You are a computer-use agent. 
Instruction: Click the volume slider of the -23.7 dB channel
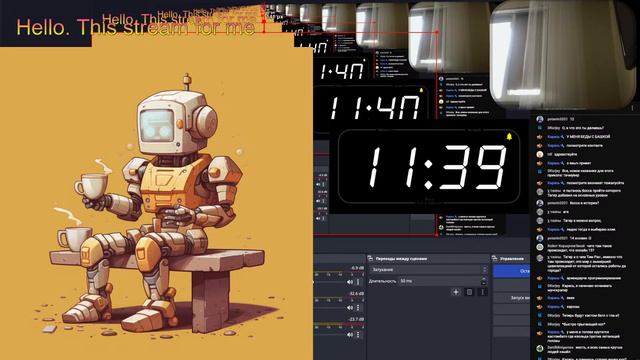(330, 334)
